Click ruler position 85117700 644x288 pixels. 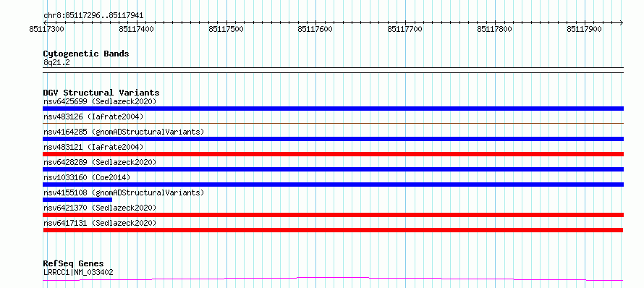click(405, 29)
